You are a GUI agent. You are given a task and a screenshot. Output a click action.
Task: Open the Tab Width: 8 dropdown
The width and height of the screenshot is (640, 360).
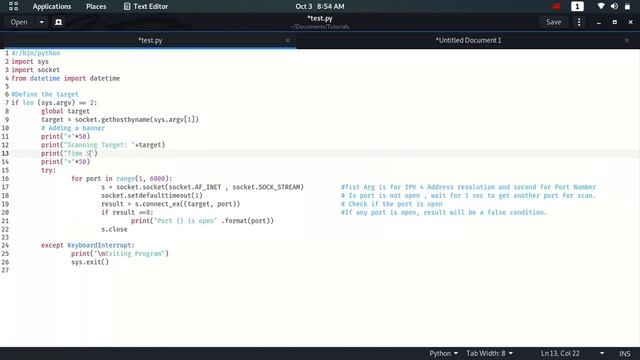(x=489, y=353)
